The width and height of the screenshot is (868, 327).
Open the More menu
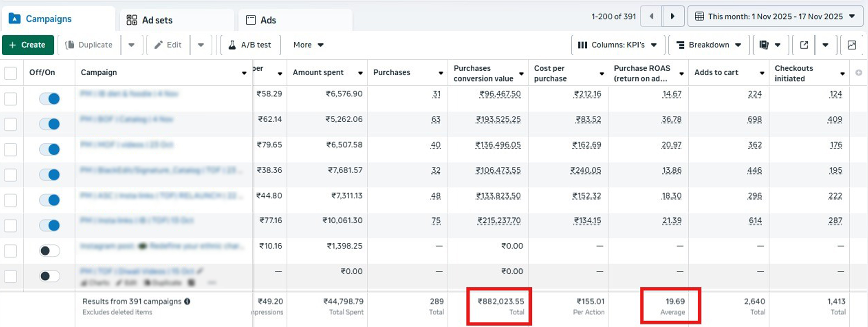[x=308, y=45]
